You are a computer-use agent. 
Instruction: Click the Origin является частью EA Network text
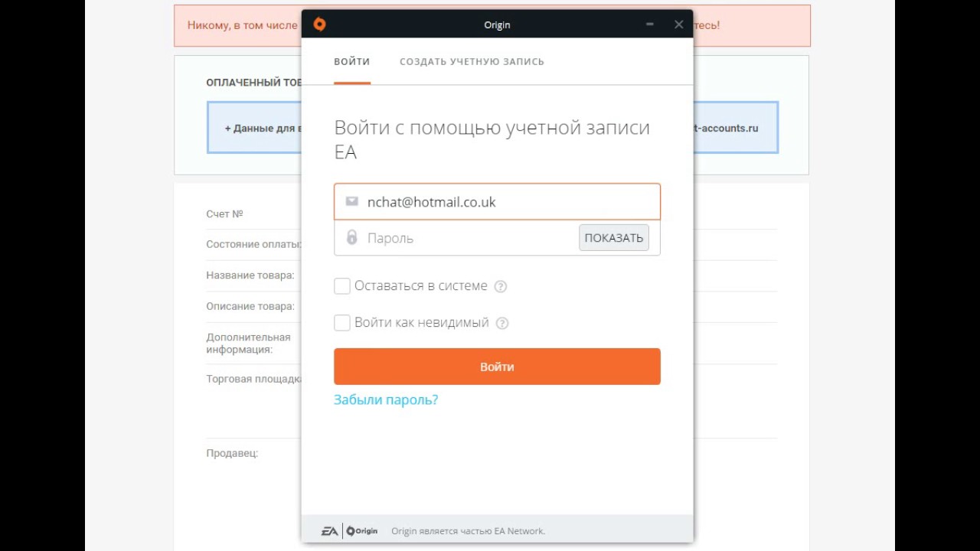tap(468, 531)
